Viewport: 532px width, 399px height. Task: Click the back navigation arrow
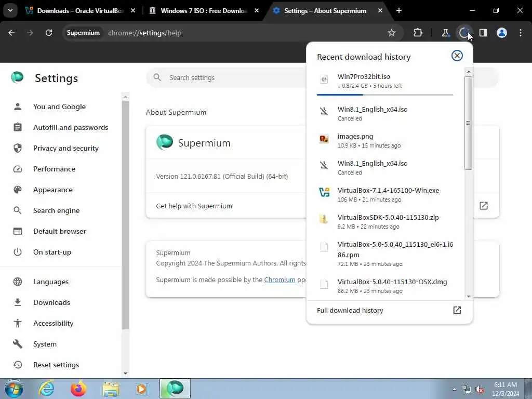coord(11,33)
